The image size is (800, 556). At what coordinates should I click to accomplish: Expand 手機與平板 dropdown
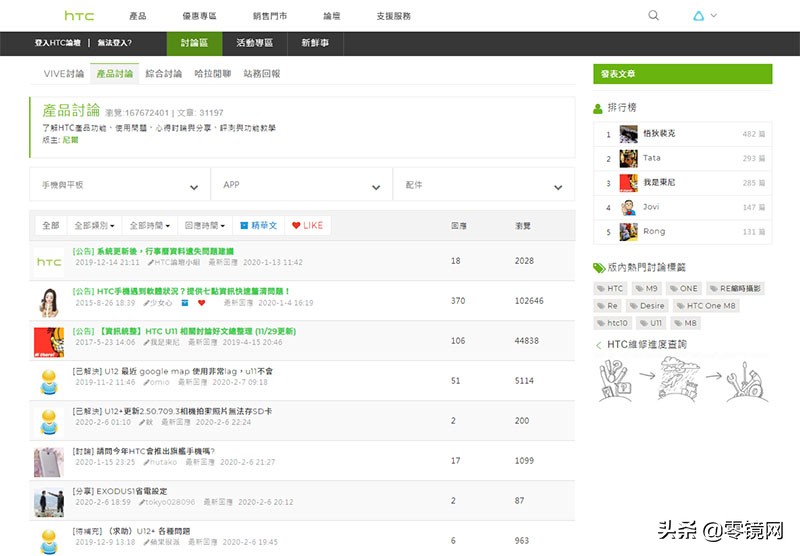pos(120,185)
